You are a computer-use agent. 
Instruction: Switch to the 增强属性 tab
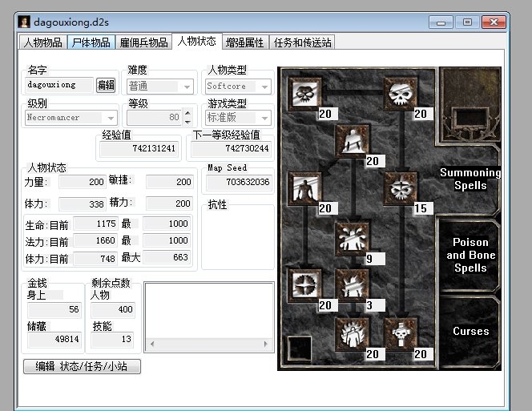pyautogui.click(x=244, y=42)
